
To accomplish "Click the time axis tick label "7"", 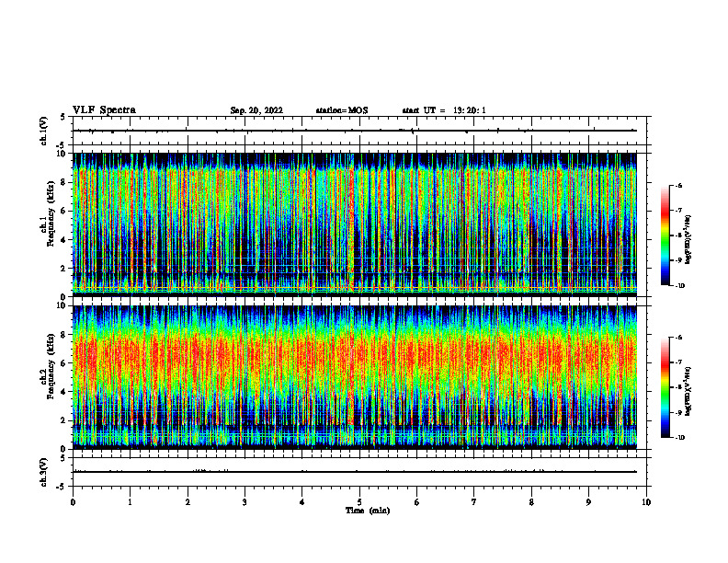I will pos(474,502).
